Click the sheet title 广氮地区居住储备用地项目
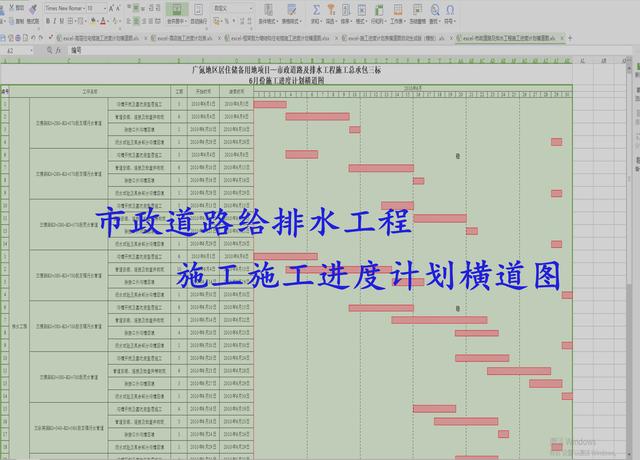The image size is (640, 460). coord(286,70)
